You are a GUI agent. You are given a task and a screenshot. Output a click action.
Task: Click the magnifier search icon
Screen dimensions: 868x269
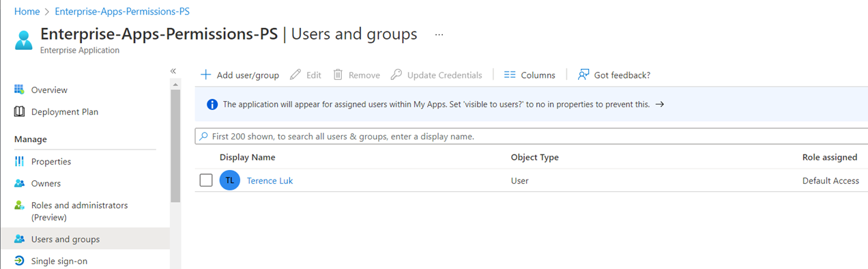click(x=204, y=137)
